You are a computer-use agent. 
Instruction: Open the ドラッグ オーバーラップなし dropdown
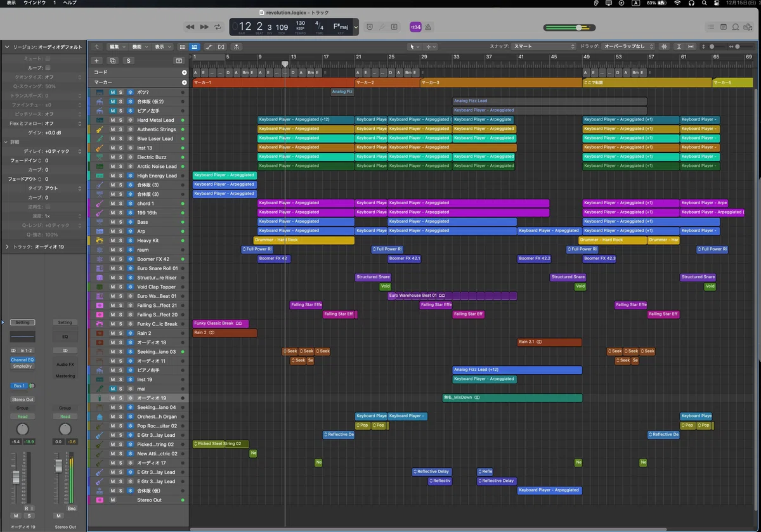pos(628,46)
